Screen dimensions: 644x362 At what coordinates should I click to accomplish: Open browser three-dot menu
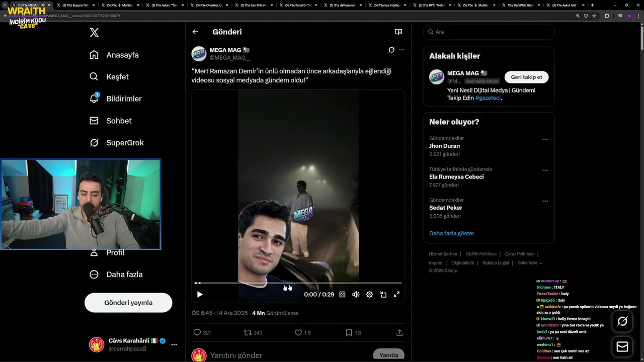pyautogui.click(x=637, y=16)
